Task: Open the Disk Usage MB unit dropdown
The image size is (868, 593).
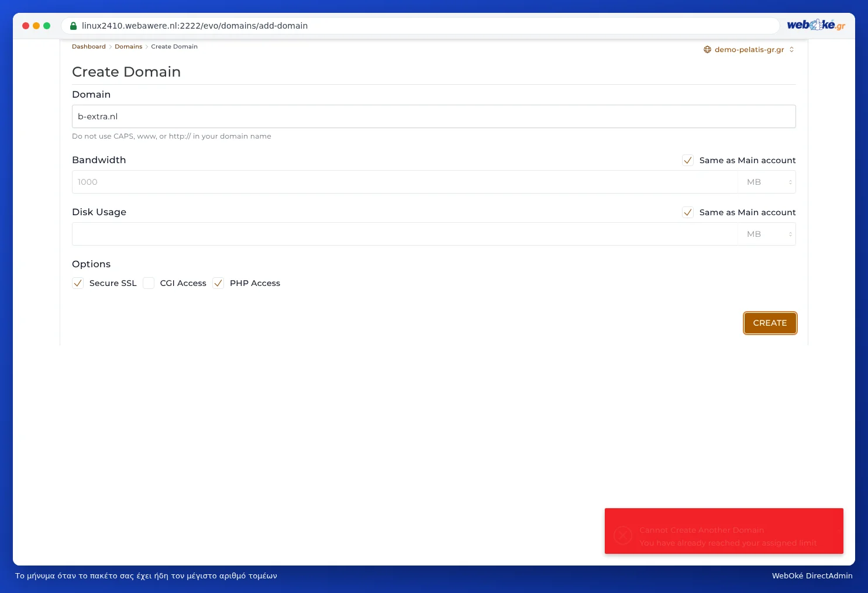Action: (767, 234)
